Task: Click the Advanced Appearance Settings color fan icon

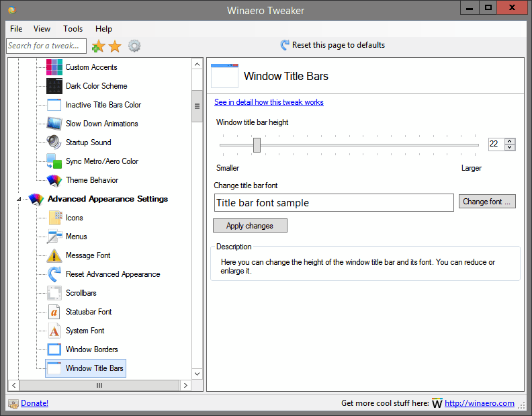Action: (36, 199)
